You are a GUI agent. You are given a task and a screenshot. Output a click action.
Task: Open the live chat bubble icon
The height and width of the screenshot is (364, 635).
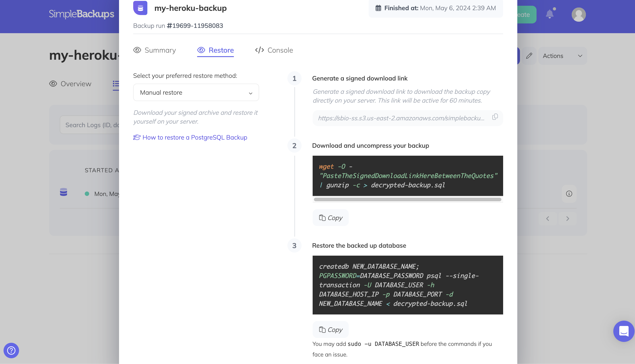point(623,331)
